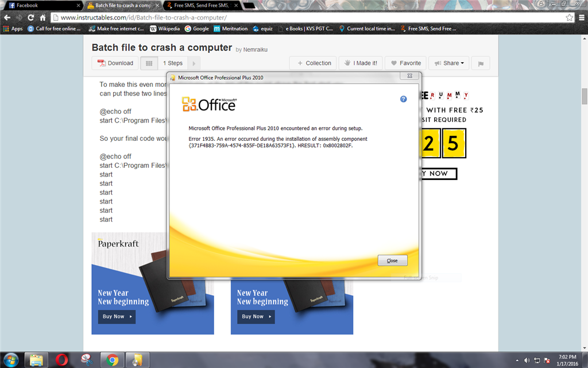Click the view all steps grid icon
The height and width of the screenshot is (368, 588).
tap(149, 63)
